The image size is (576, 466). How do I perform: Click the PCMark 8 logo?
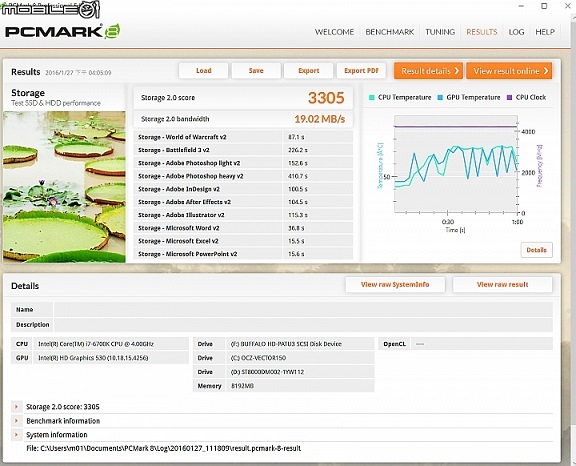coord(62,32)
